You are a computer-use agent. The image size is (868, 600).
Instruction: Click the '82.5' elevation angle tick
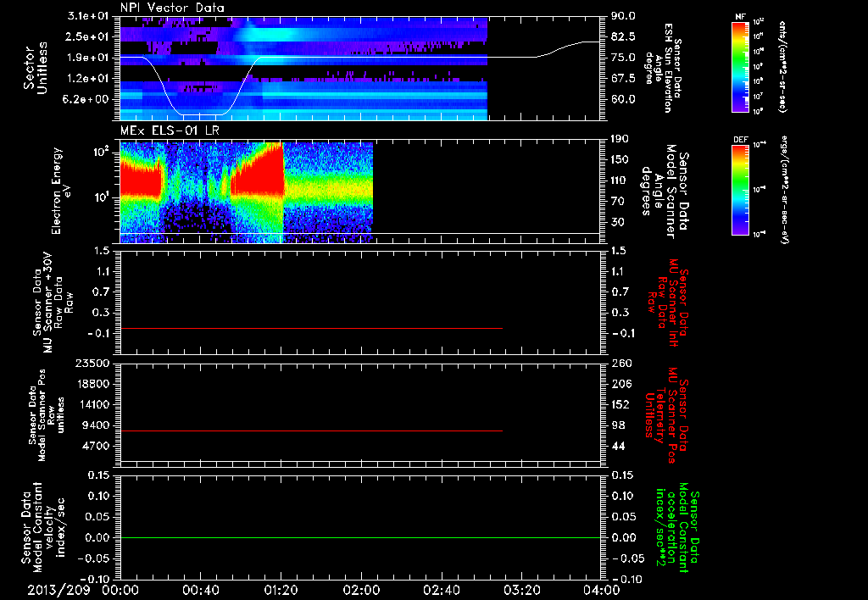623,36
